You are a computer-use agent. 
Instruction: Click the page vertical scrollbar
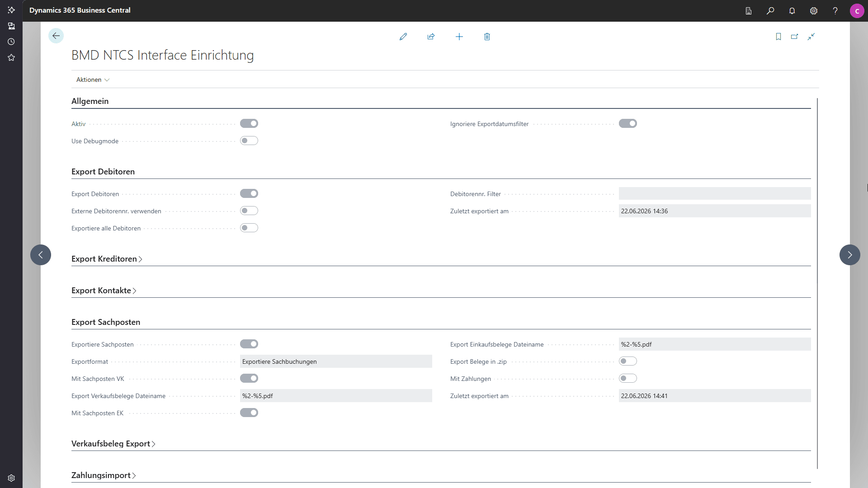tap(817, 283)
